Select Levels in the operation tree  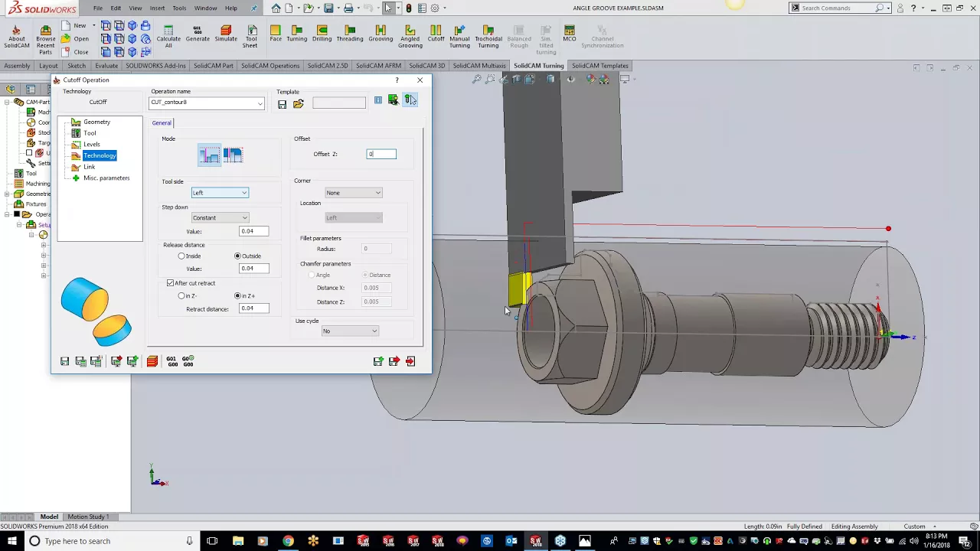[92, 144]
